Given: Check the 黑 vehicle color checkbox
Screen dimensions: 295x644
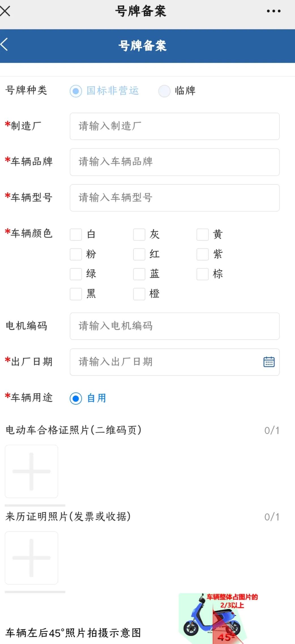Looking at the screenshot, I should (x=75, y=294).
